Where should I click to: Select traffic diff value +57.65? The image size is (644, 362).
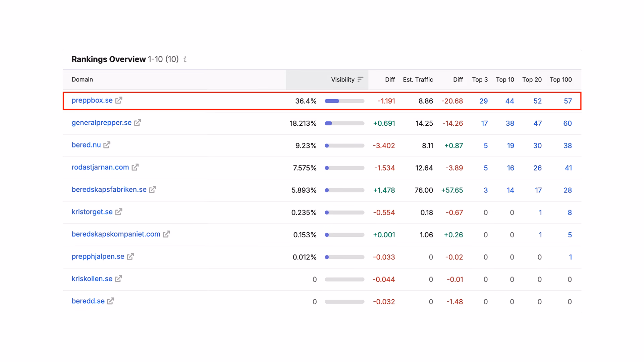tap(452, 190)
